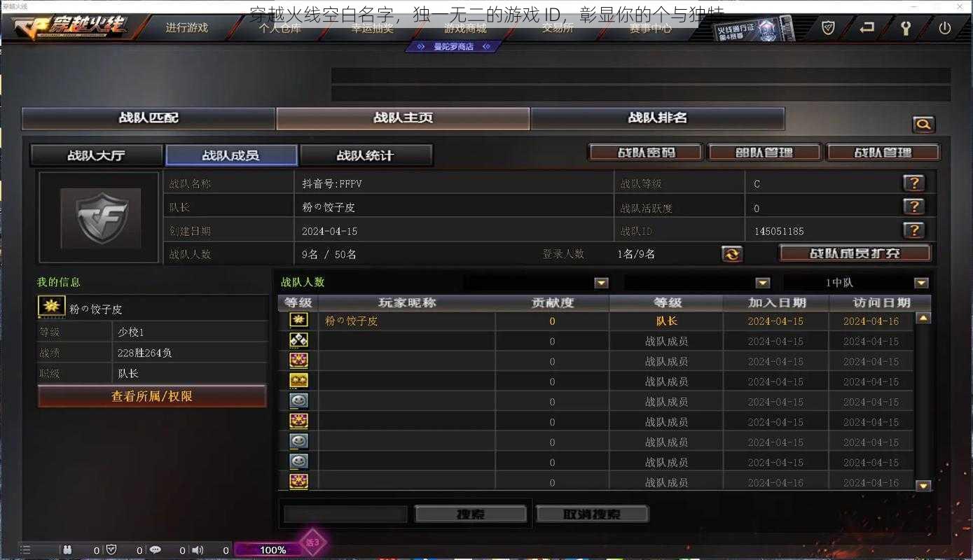Expand the 1中队 squad dropdown
Viewport: 973px width, 560px height.
(x=921, y=283)
